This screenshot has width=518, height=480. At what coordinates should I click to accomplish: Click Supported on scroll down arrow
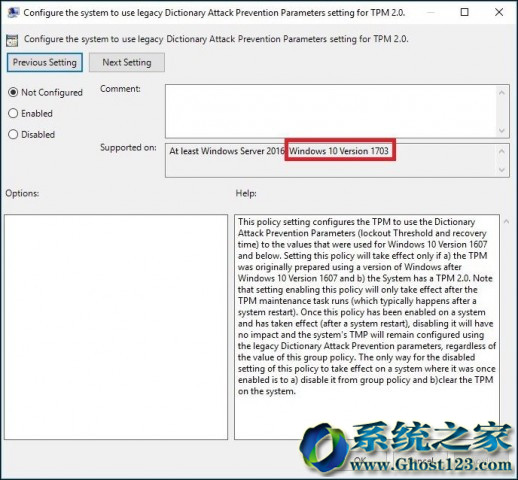[x=502, y=170]
